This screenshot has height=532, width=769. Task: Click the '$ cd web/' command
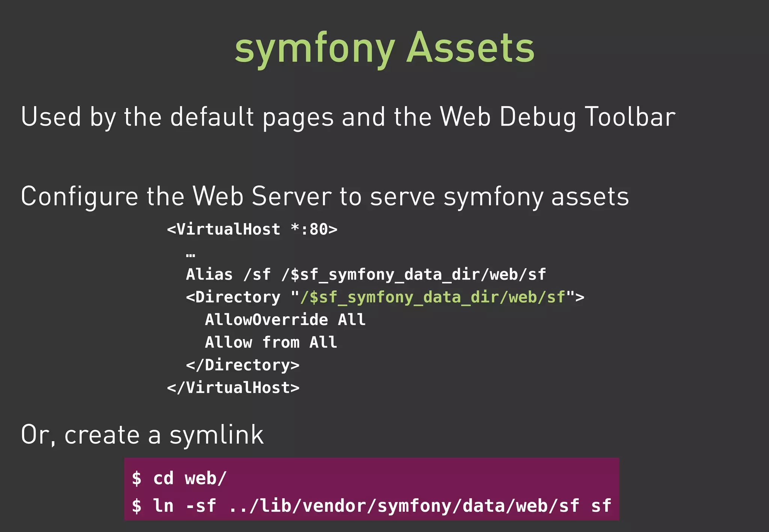coord(179,479)
